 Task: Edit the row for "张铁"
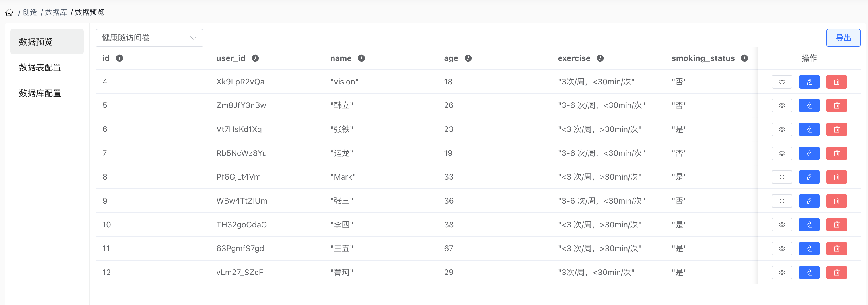(x=809, y=129)
